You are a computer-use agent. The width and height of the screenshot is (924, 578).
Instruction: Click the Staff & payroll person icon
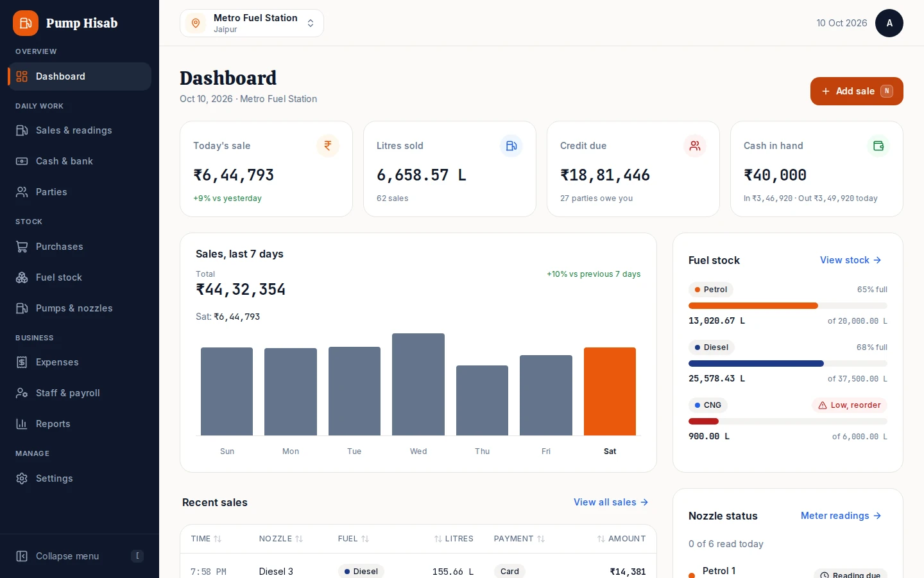click(x=22, y=393)
